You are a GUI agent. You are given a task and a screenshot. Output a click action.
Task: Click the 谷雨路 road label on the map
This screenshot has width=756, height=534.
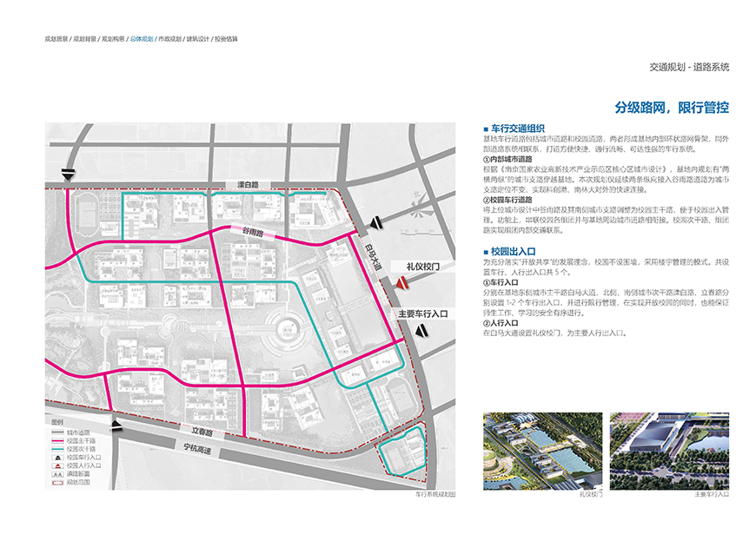click(x=253, y=233)
